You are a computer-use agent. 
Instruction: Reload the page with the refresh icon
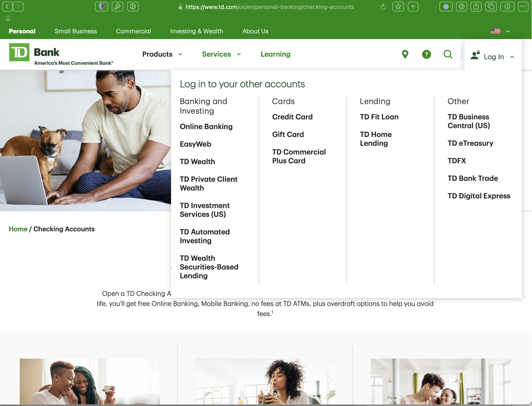click(x=383, y=7)
